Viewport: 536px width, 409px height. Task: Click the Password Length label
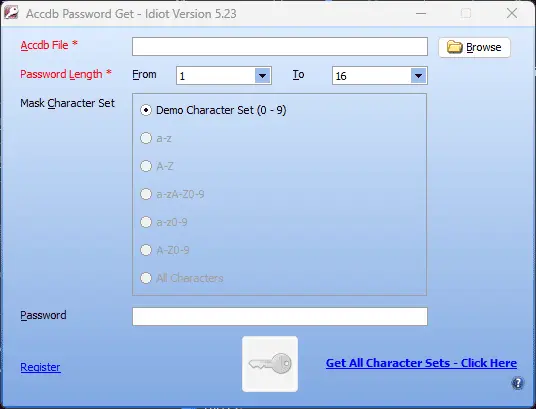66,74
